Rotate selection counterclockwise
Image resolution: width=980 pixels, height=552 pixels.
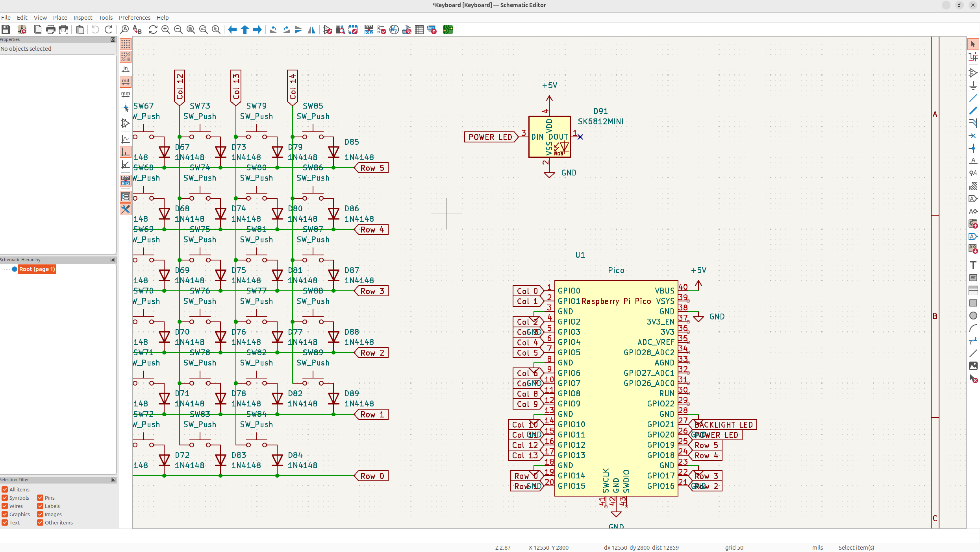[273, 30]
